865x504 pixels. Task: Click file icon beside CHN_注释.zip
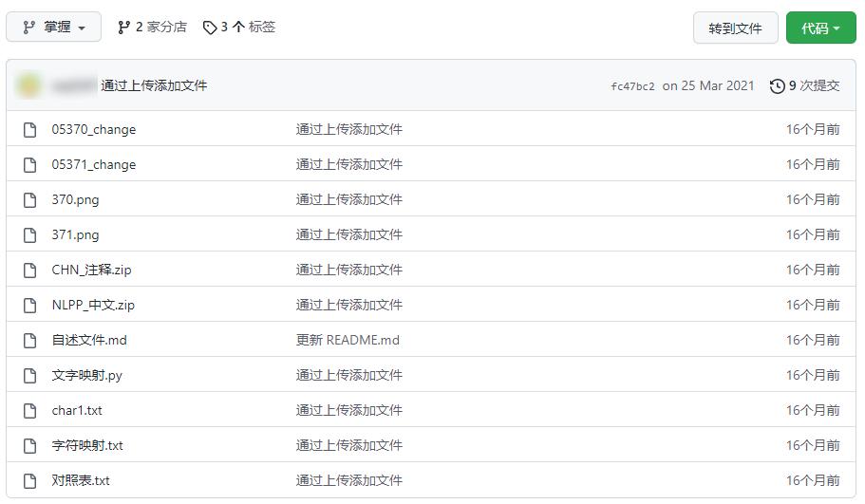tap(30, 270)
